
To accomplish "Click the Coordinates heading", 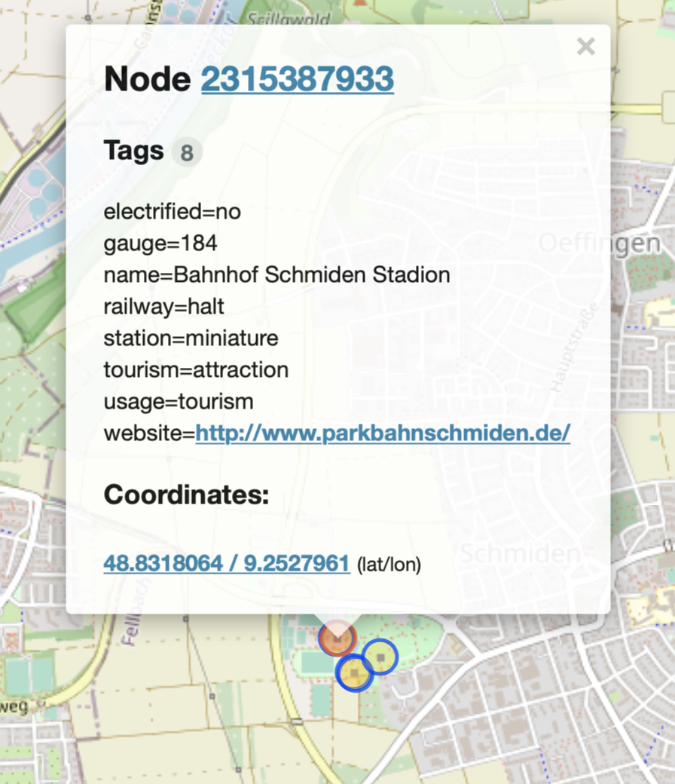I will coord(186,495).
